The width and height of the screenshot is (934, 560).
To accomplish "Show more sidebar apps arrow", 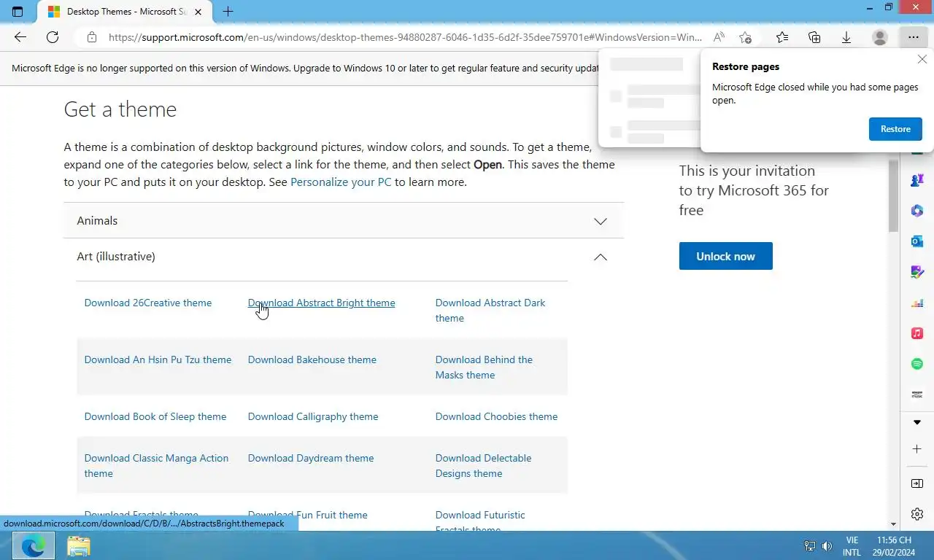I will click(917, 422).
